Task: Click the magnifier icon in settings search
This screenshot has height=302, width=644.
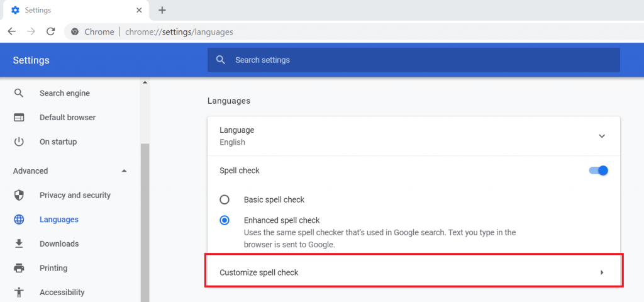Action: 221,60
